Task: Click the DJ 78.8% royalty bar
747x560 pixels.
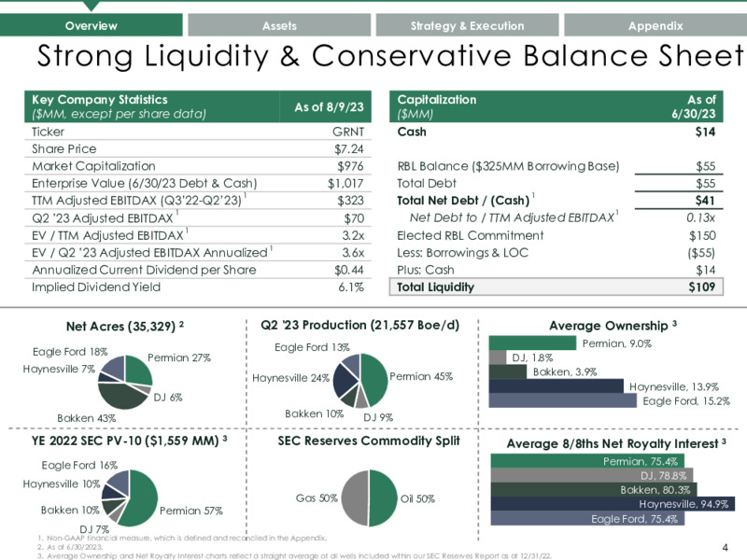Action: [592, 475]
